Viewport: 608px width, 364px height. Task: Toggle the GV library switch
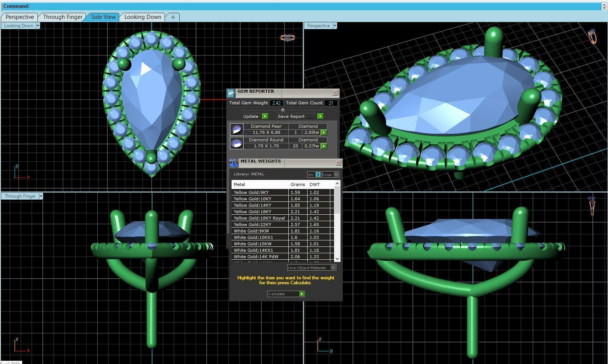pyautogui.click(x=314, y=175)
